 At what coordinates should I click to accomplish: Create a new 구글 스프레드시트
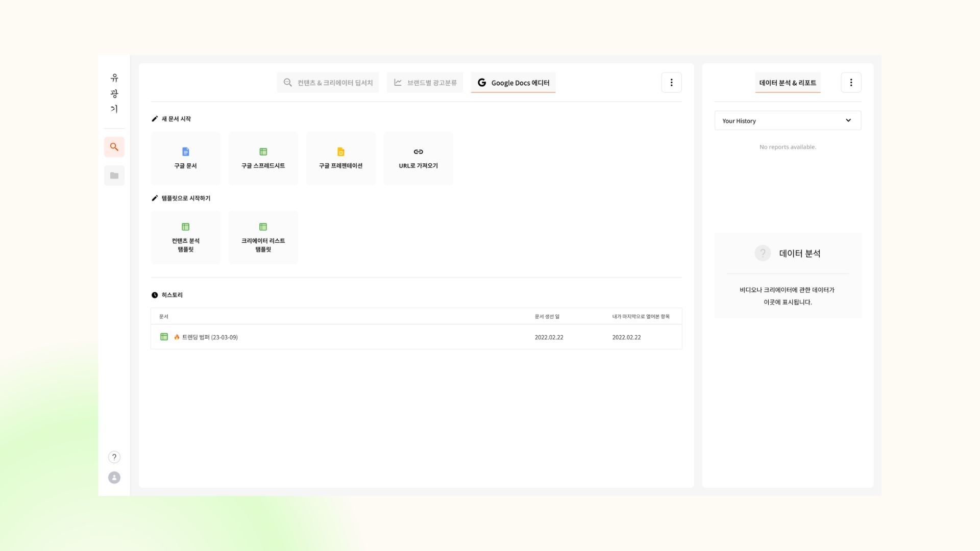263,158
